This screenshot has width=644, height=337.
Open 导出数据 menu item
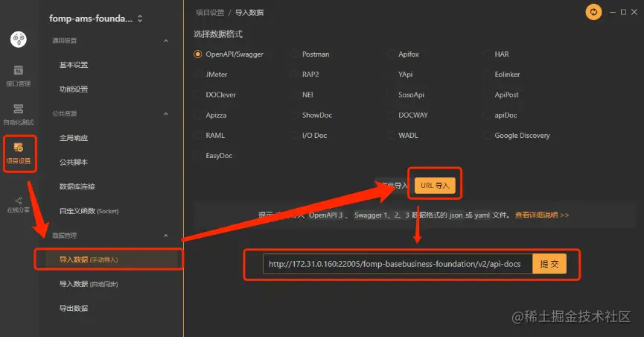click(74, 308)
